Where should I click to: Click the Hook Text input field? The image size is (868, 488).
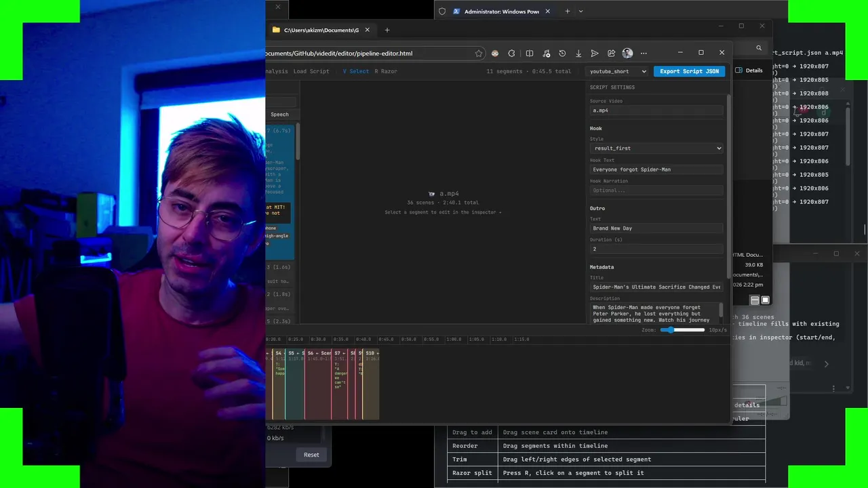point(656,169)
